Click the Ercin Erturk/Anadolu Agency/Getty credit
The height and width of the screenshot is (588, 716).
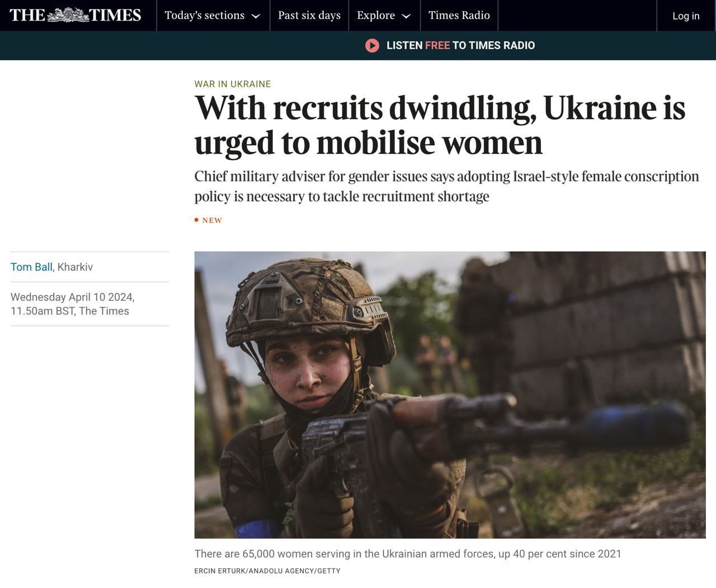pyautogui.click(x=267, y=571)
